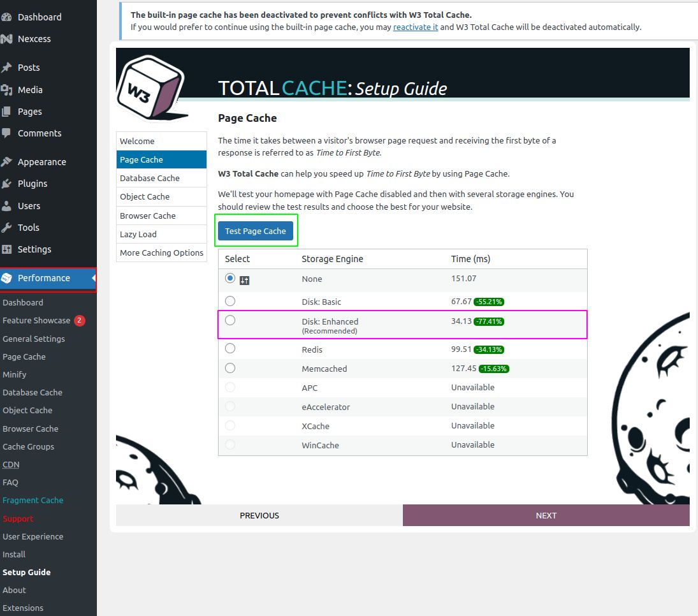This screenshot has height=616, width=698.
Task: Open the Object Cache setup step
Action: tap(161, 196)
